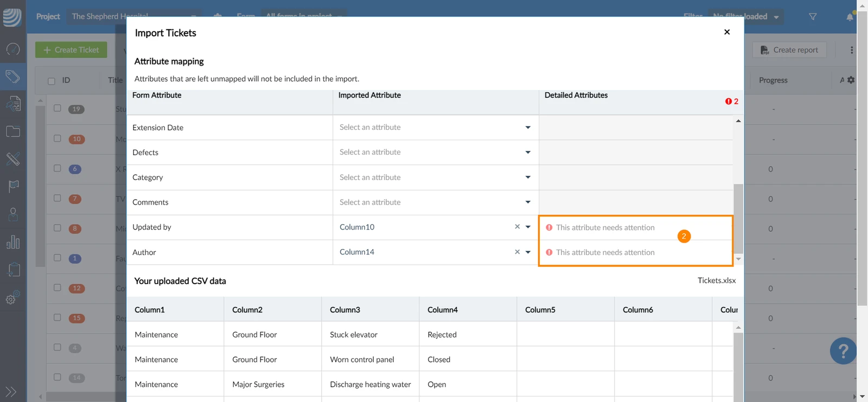Check the box for ticket 12
Image resolution: width=868 pixels, height=402 pixels.
coord(58,288)
